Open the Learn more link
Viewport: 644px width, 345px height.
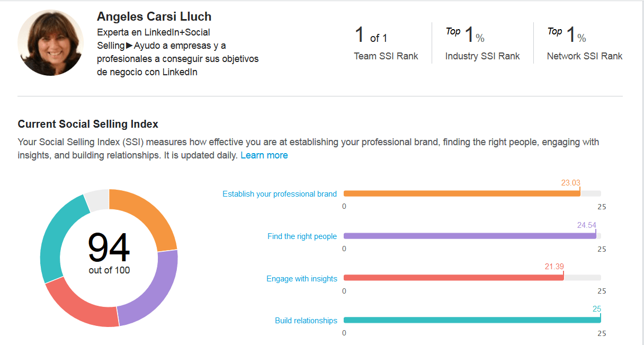click(x=264, y=155)
